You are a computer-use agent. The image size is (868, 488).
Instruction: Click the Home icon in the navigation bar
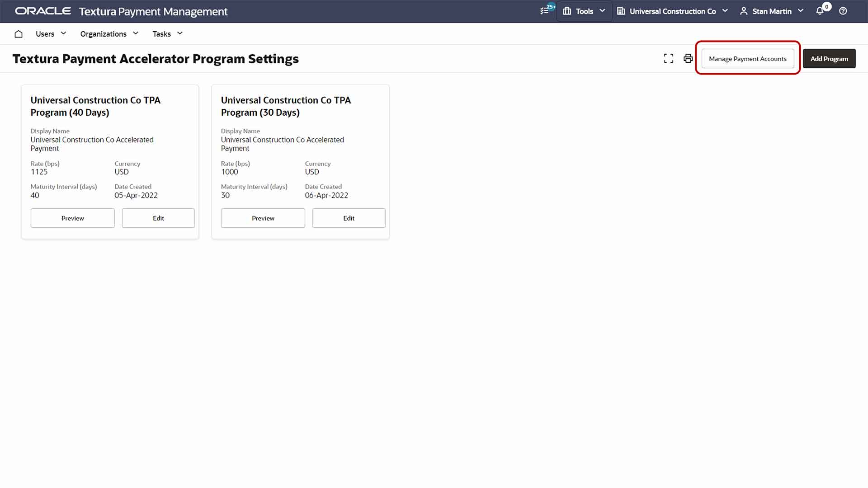[x=18, y=33]
